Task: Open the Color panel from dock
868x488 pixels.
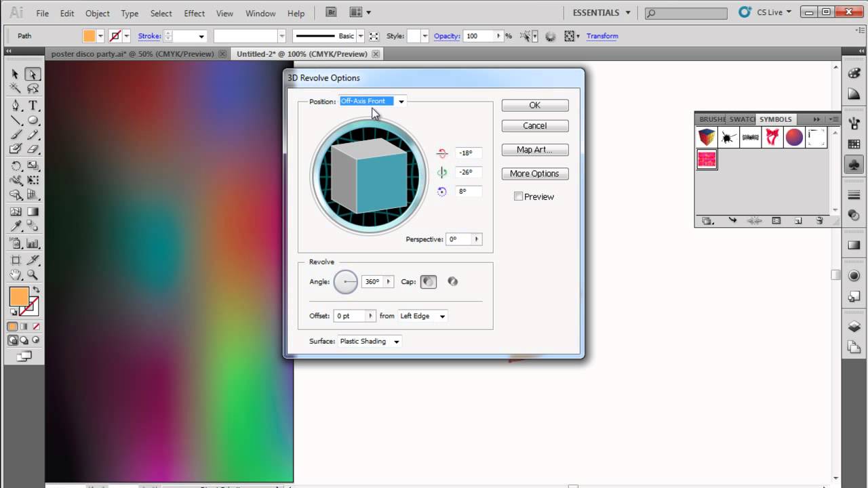Action: pos(854,73)
